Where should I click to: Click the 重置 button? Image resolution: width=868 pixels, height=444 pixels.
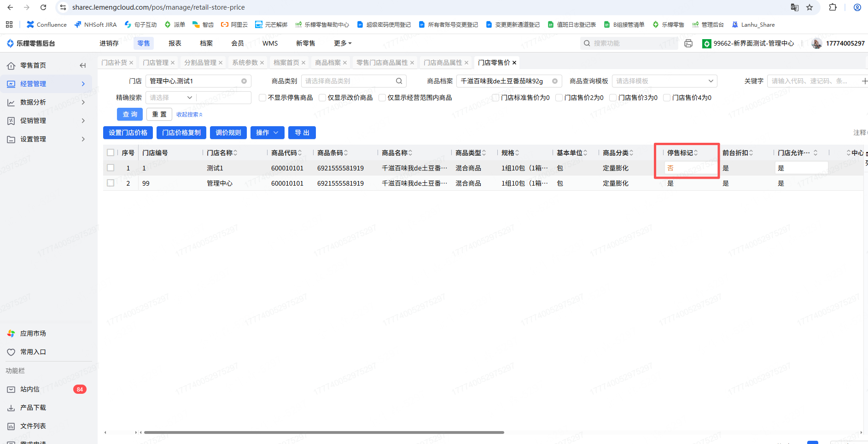pyautogui.click(x=159, y=114)
